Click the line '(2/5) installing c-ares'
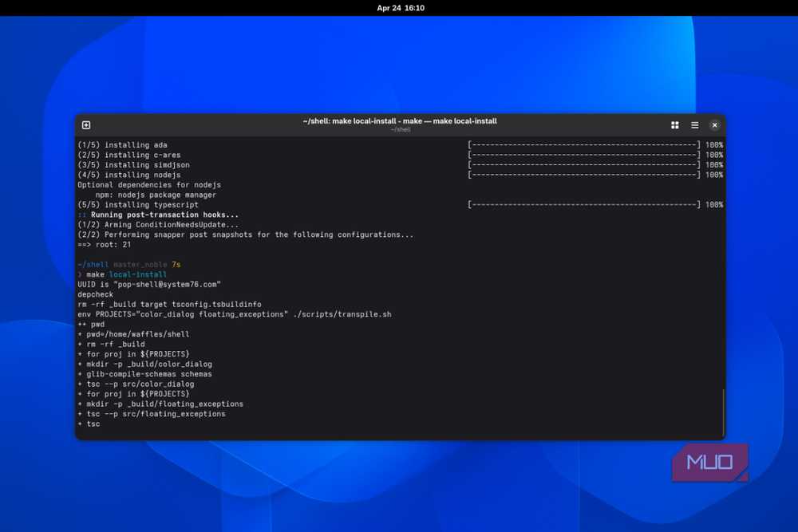 click(128, 155)
